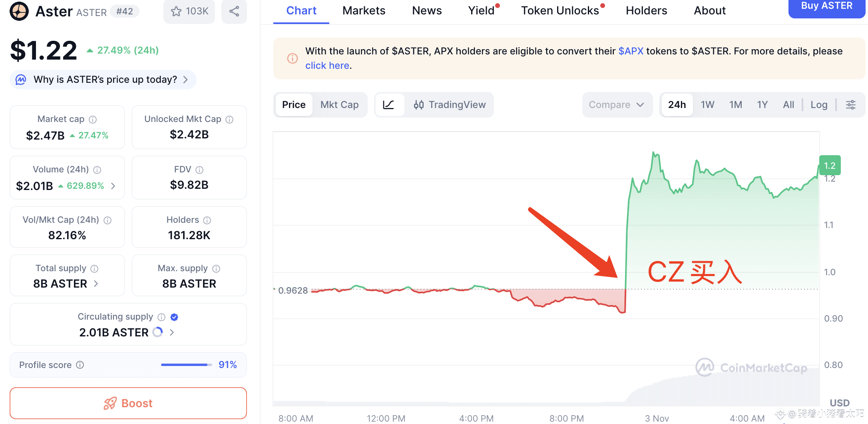Follow the "click here" link
The image size is (868, 424).
tap(327, 66)
